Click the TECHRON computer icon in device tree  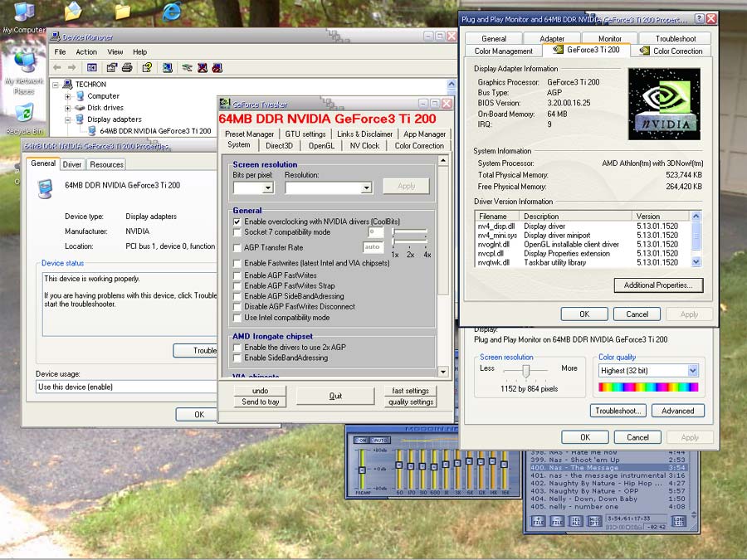68,84
